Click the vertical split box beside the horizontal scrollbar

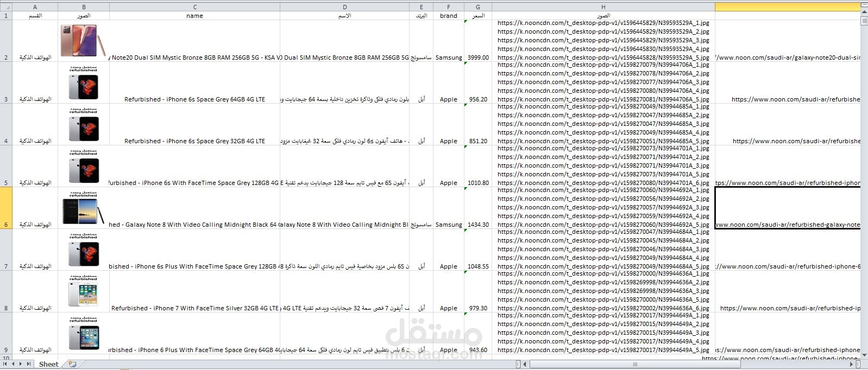point(858,364)
